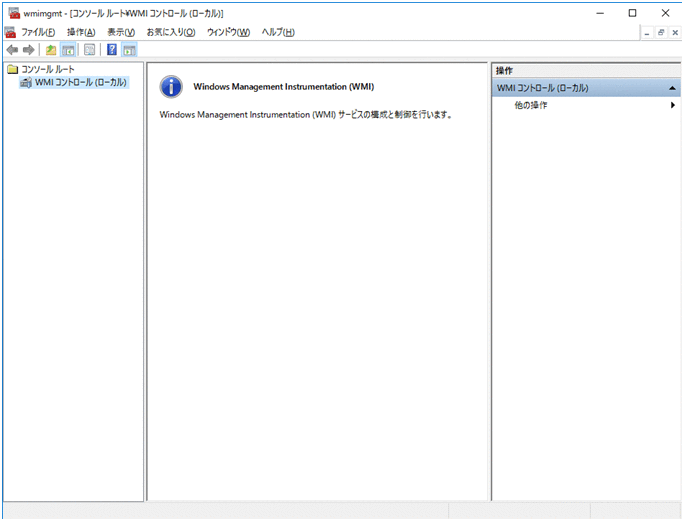Viewport: 685px width, 524px height.
Task: Go forward with the toolbar forward arrow
Action: (x=28, y=50)
